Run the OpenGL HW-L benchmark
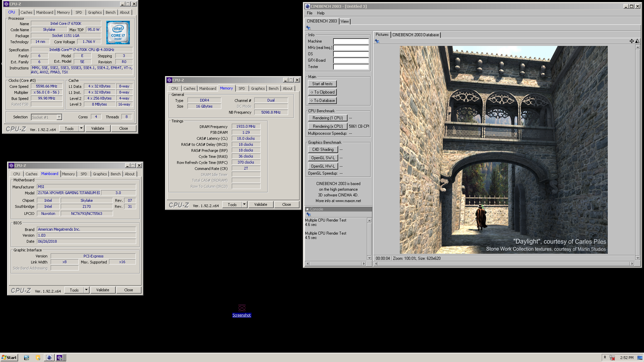This screenshot has width=644, height=362. pyautogui.click(x=323, y=166)
